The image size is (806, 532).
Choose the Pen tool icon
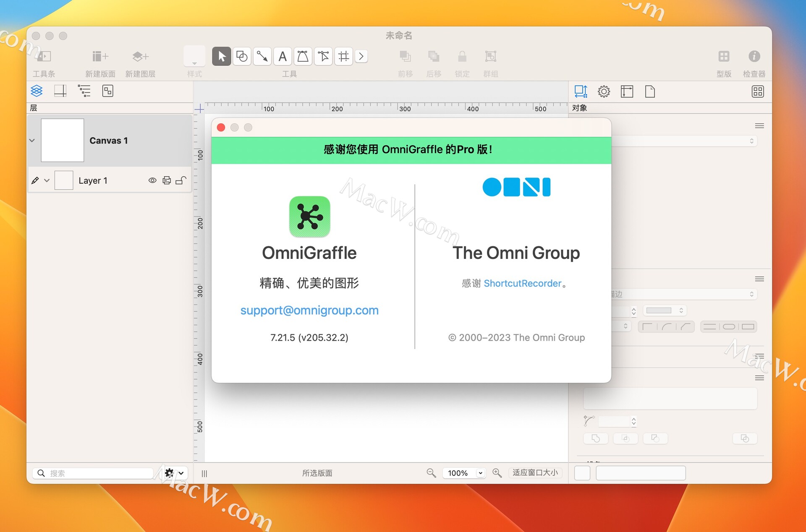(303, 56)
